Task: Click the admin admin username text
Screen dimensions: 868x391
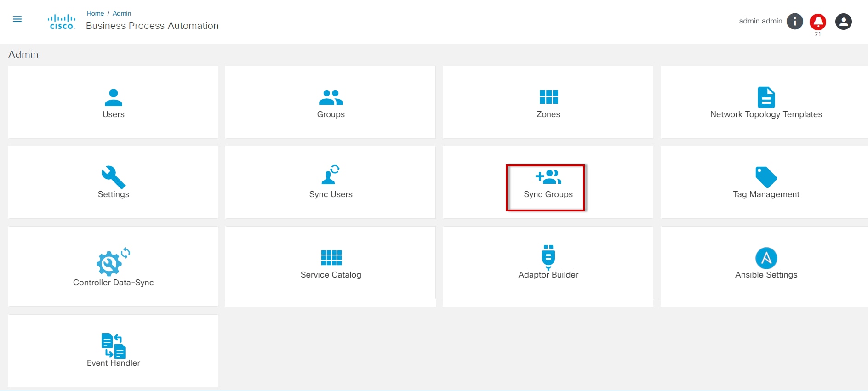Action: coord(760,21)
